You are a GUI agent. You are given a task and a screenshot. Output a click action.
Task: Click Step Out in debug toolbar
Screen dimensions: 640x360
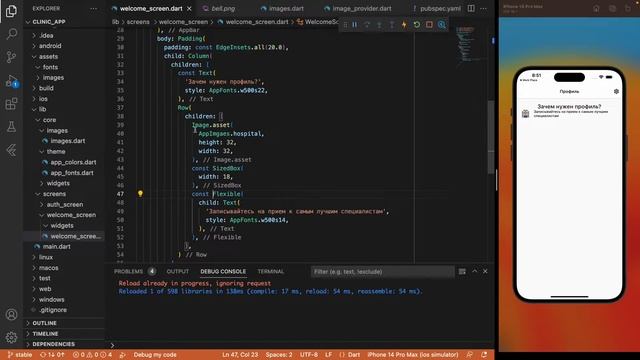click(x=392, y=25)
